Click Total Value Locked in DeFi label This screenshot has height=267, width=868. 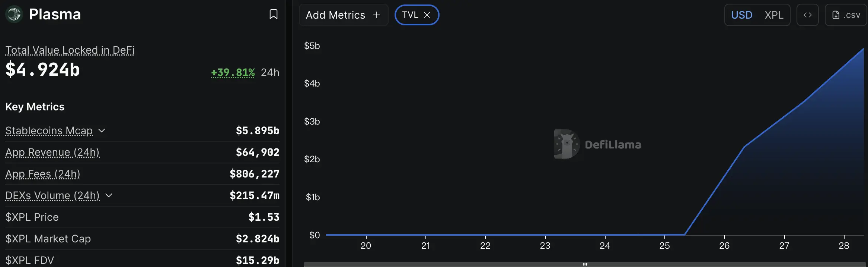tap(70, 50)
